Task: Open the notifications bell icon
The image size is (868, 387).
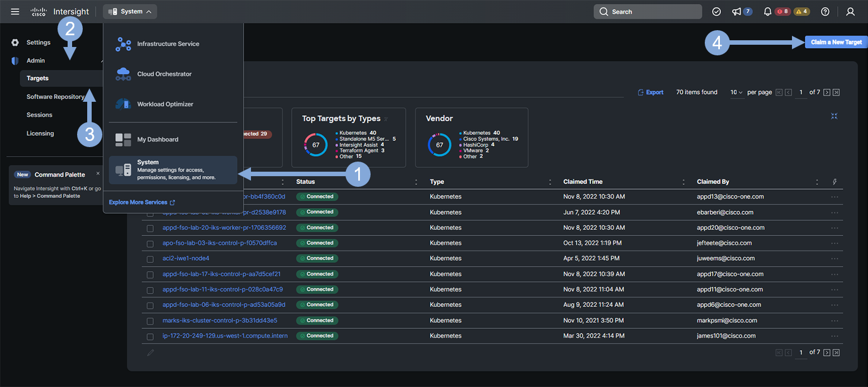Action: point(767,12)
